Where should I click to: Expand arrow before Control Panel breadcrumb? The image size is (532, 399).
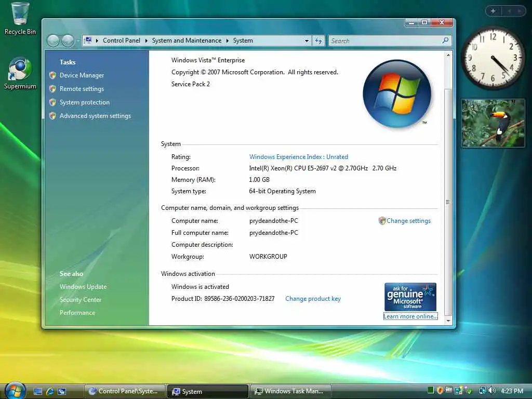97,41
